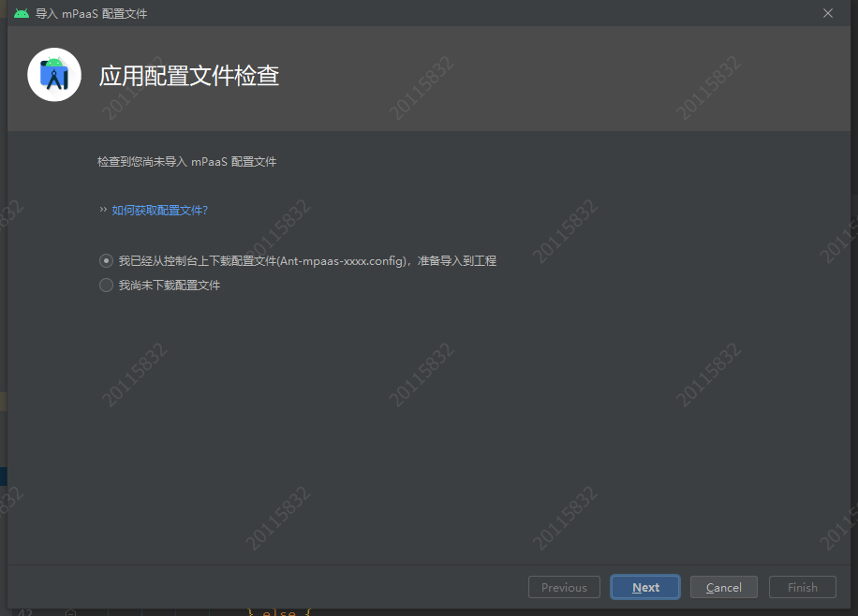The height and width of the screenshot is (616, 858).
Task: Click the circle icon beside 我尚未下载配置文件
Action: click(x=106, y=285)
